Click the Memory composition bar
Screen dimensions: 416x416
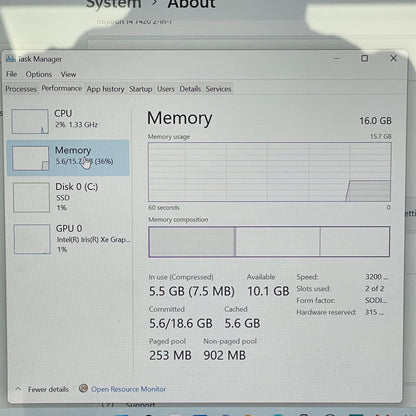(269, 242)
